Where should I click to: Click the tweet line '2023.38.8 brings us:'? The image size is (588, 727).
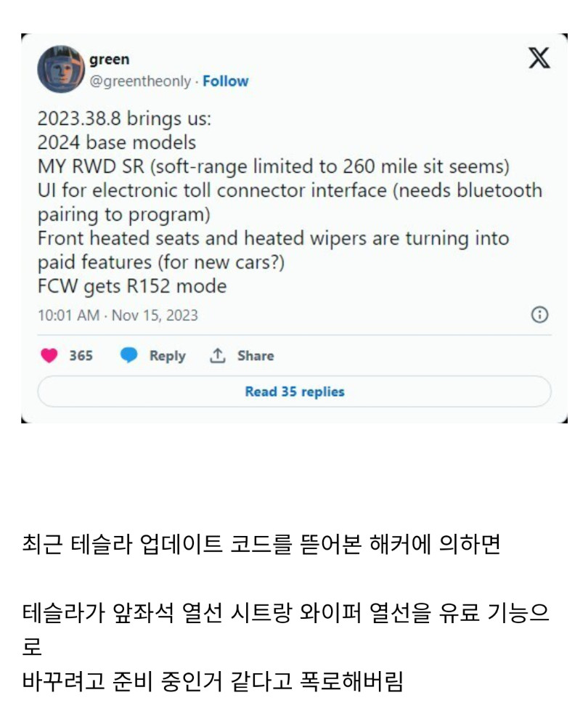(x=124, y=118)
